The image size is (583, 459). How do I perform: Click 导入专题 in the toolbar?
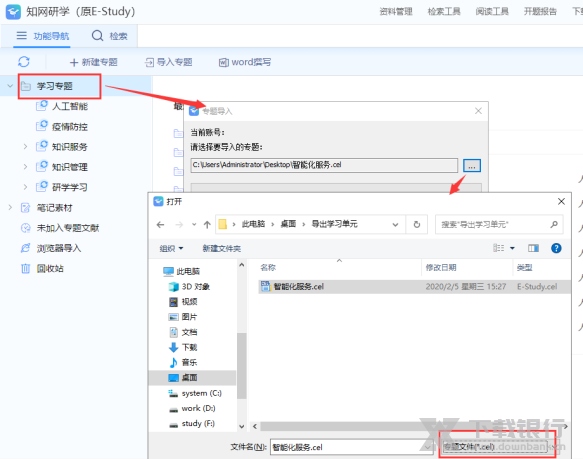(168, 62)
